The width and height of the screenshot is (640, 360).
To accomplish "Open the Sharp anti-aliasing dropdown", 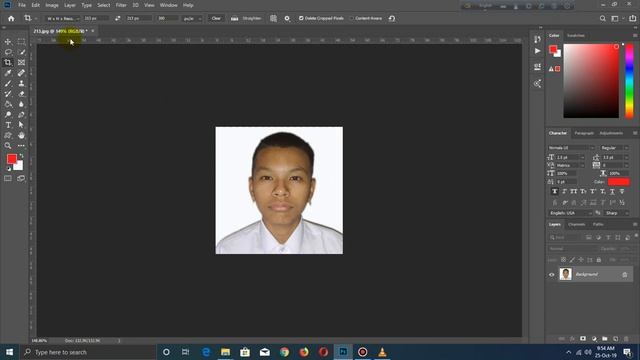I will (x=617, y=213).
